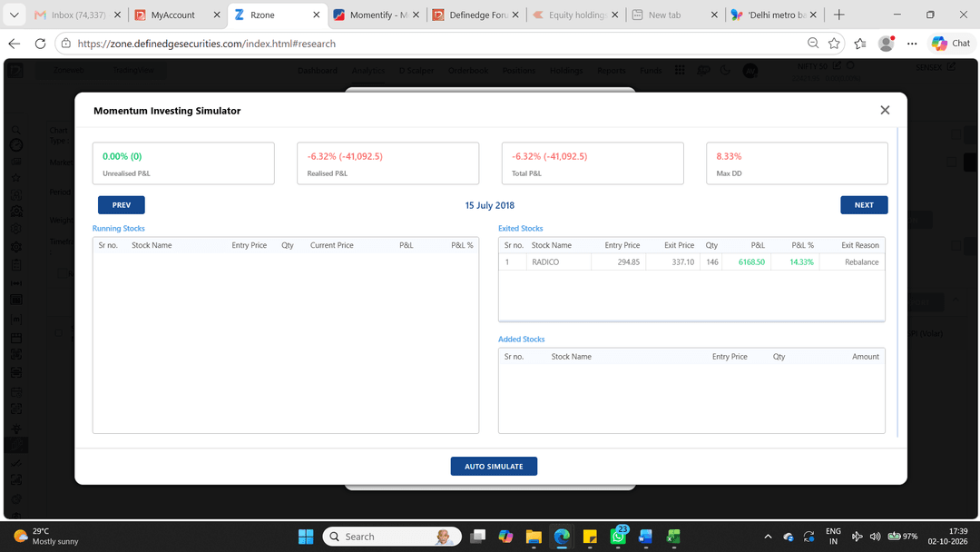Go to NEXT simulation date
The width and height of the screenshot is (980, 552).
click(x=864, y=205)
